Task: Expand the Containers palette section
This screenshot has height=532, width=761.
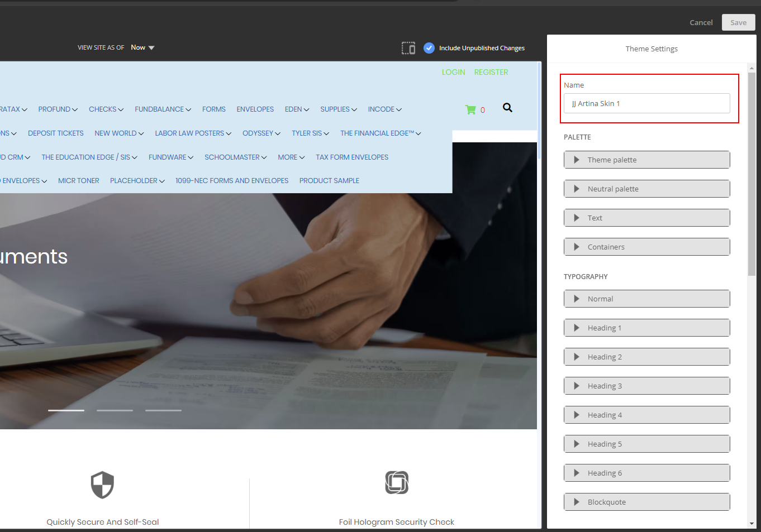Action: pos(646,247)
